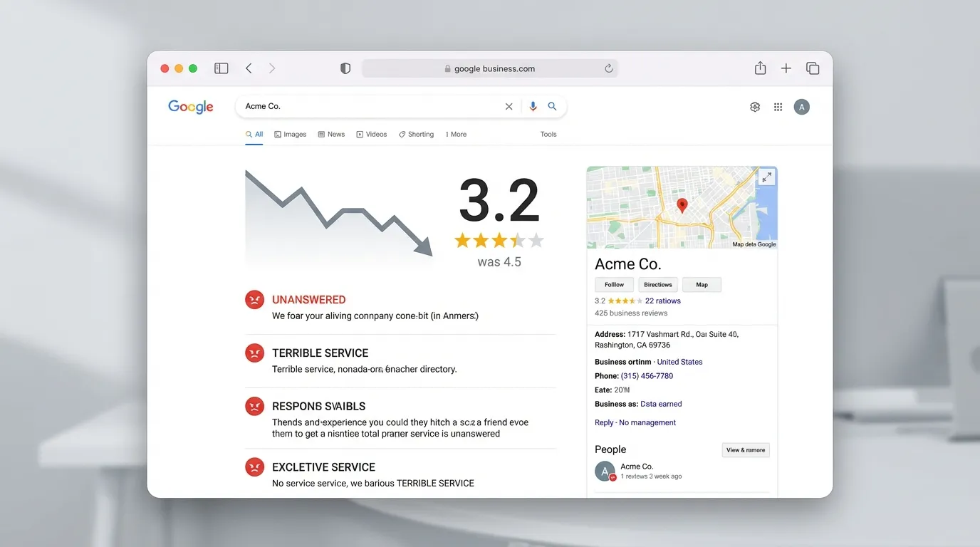
Task: Click the Acme Co. search input field
Action: click(370, 106)
